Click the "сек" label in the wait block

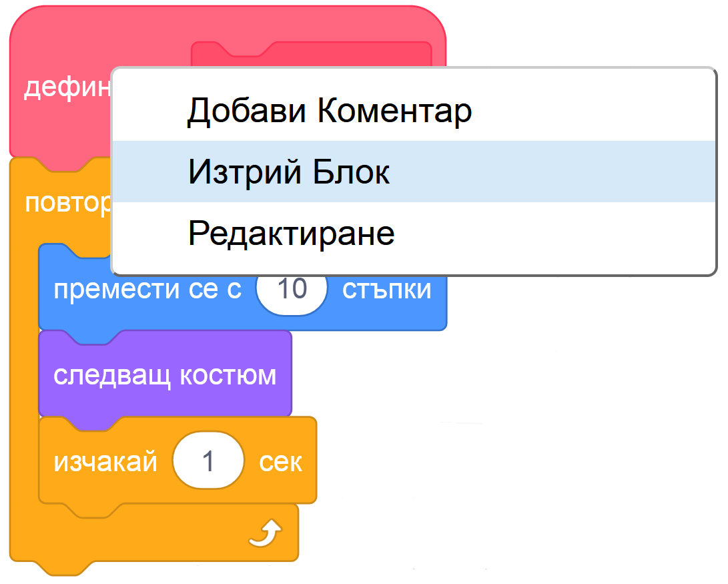pyautogui.click(x=281, y=460)
